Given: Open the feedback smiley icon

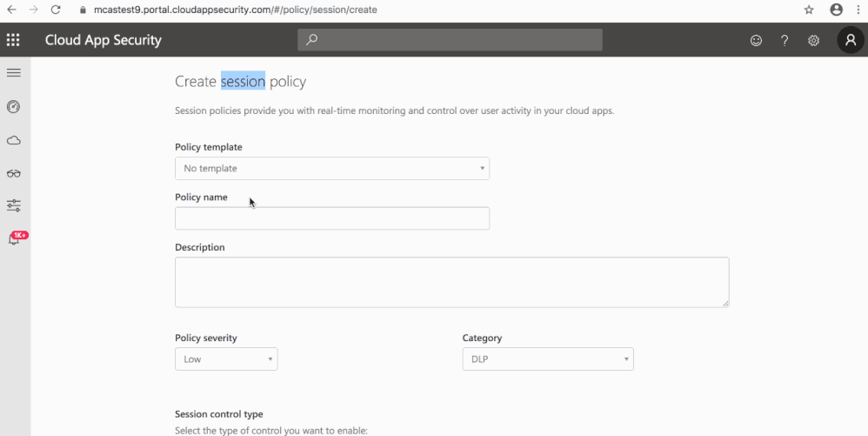Looking at the screenshot, I should 756,40.
